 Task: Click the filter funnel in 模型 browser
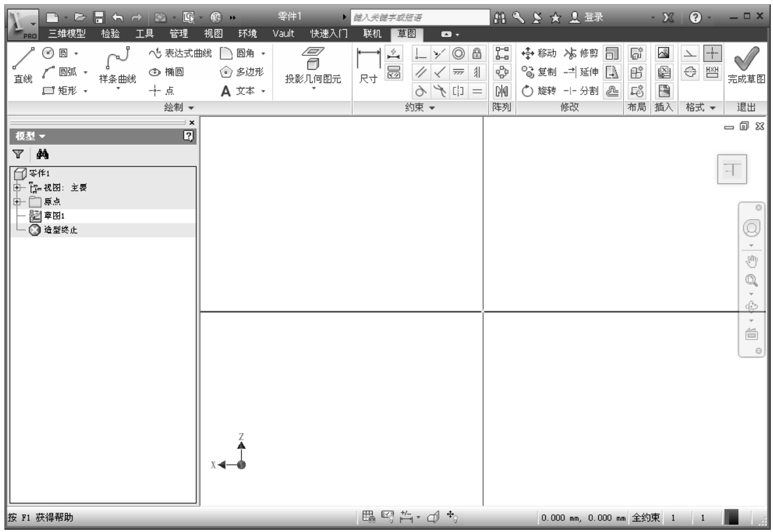(x=18, y=154)
